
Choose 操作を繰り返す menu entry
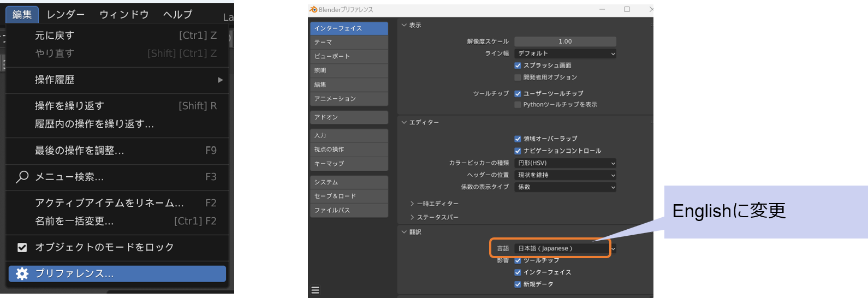pos(117,106)
